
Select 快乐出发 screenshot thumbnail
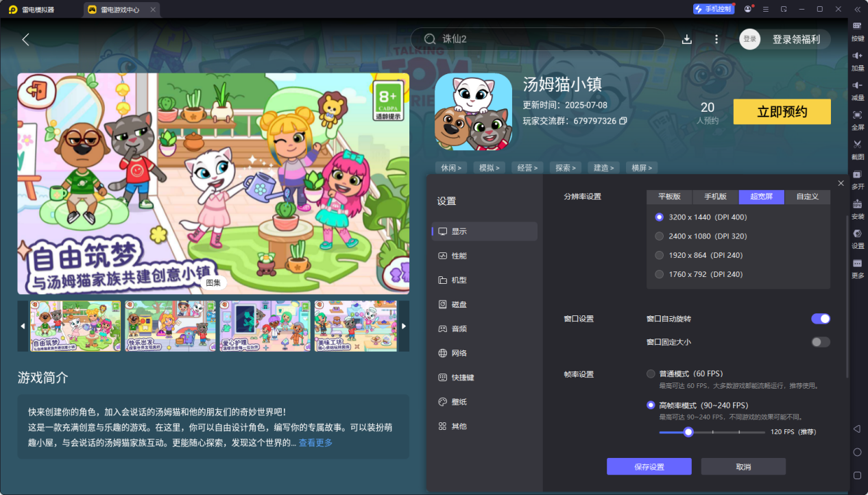[x=170, y=326]
